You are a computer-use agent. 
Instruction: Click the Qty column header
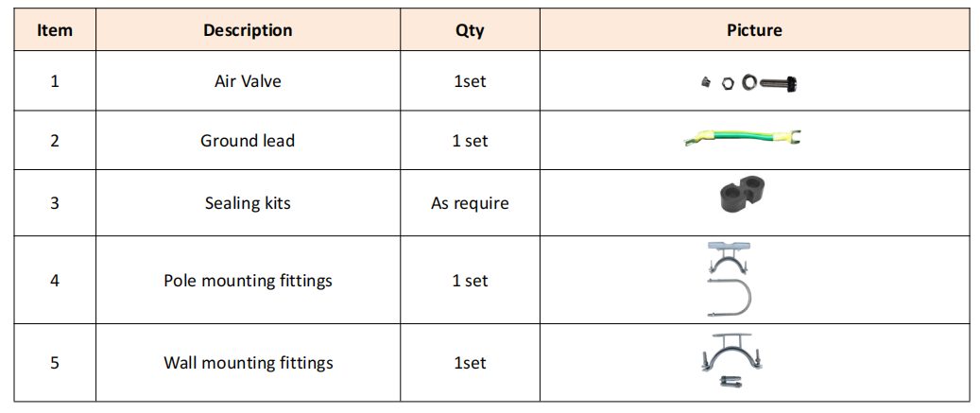point(470,30)
